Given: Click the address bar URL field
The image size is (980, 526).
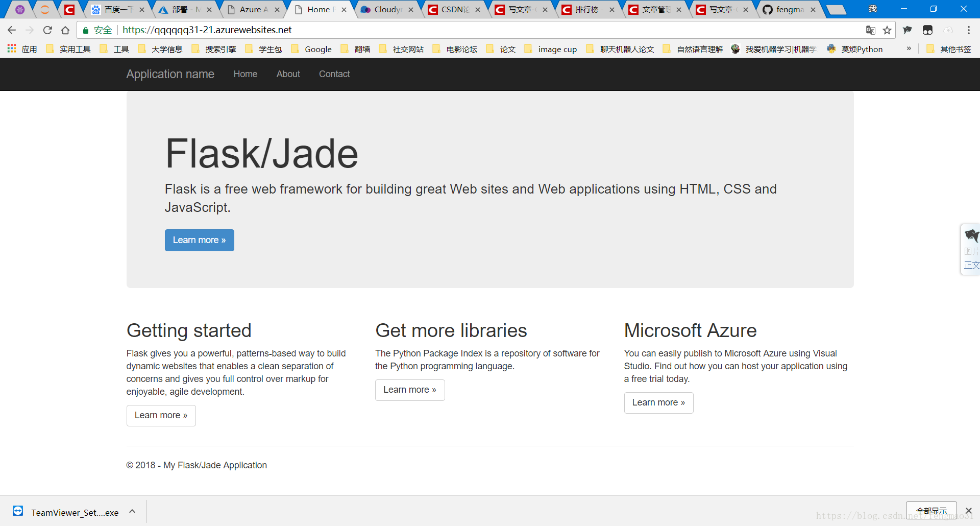Looking at the screenshot, I should (x=485, y=30).
